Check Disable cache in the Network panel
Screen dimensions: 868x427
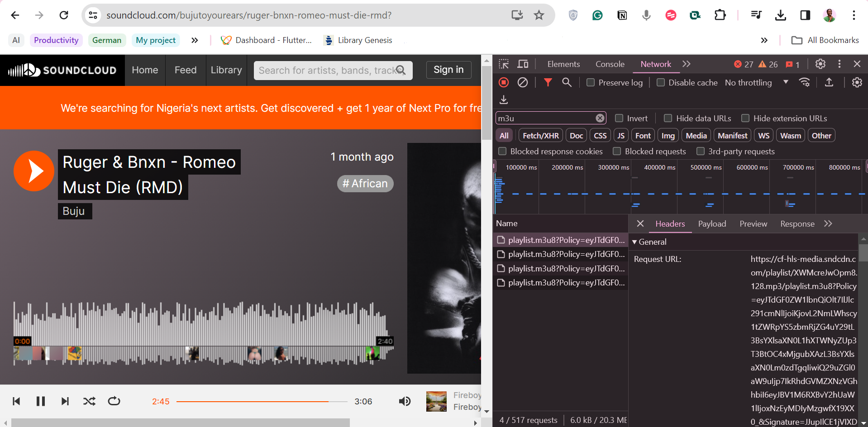(x=660, y=82)
